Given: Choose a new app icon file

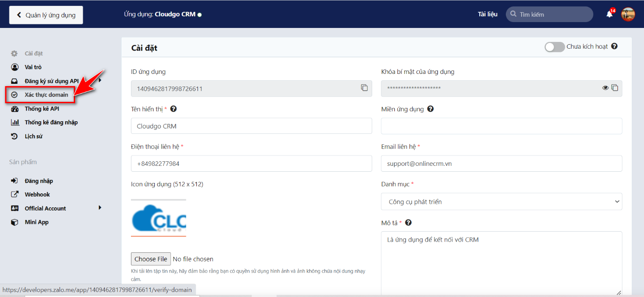Looking at the screenshot, I should coord(151,259).
